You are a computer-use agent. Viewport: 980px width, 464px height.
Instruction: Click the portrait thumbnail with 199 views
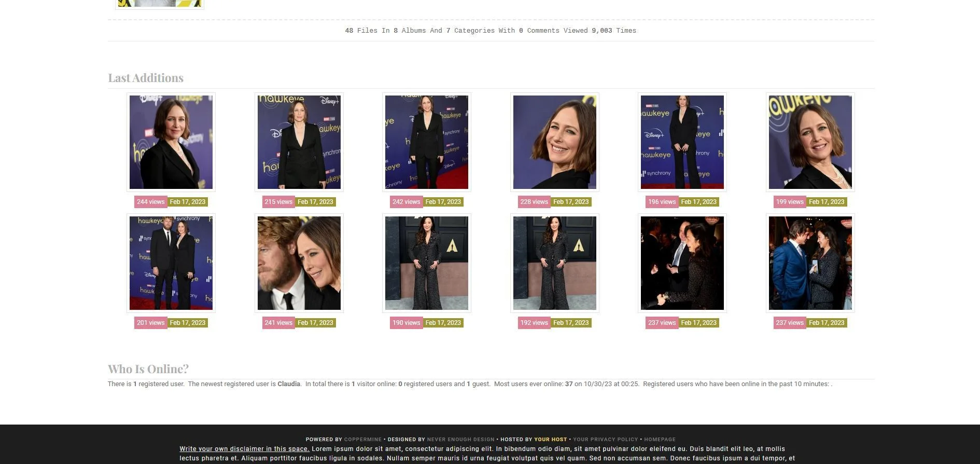pos(810,142)
